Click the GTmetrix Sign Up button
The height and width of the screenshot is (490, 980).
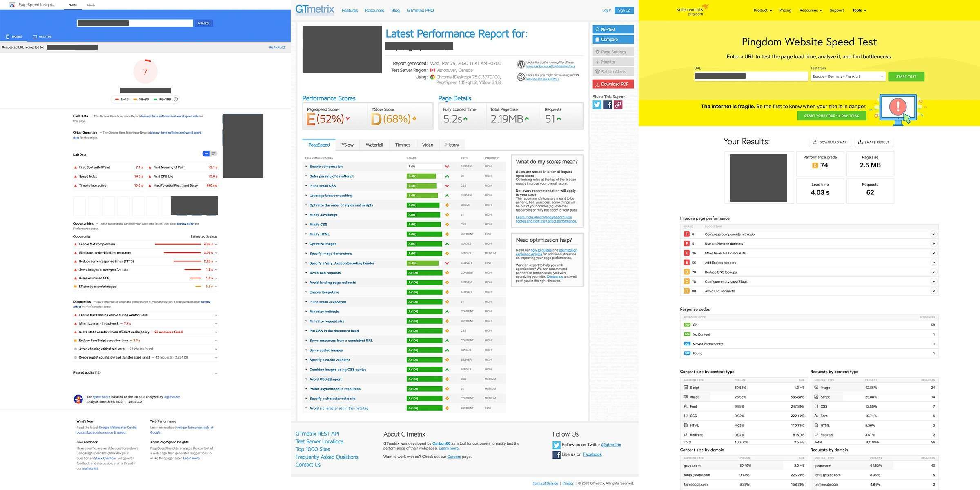(x=624, y=11)
